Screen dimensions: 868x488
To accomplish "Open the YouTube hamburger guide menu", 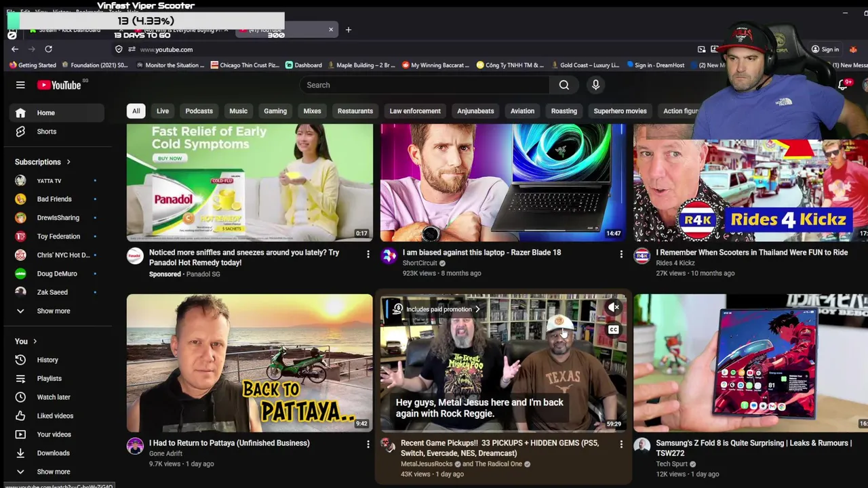I will coord(20,85).
